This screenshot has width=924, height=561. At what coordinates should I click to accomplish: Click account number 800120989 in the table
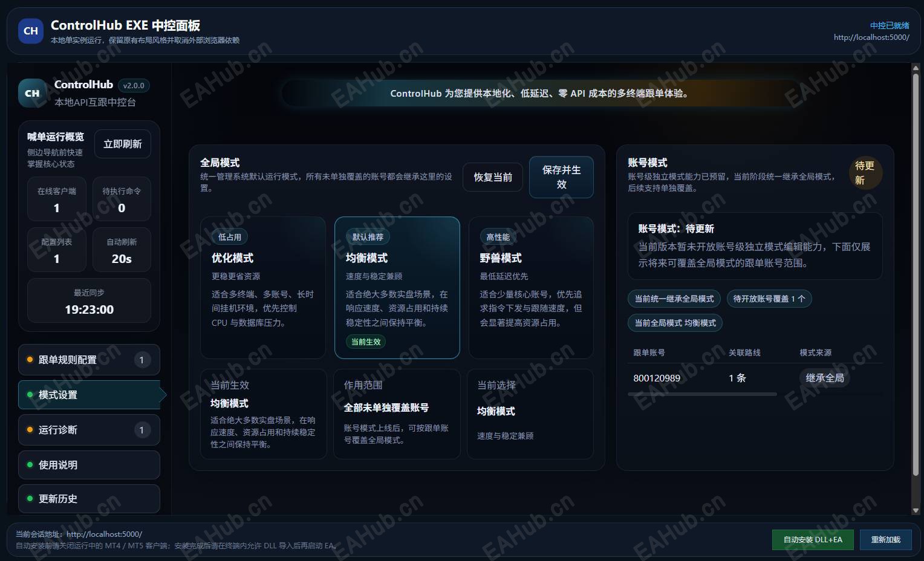click(x=657, y=378)
